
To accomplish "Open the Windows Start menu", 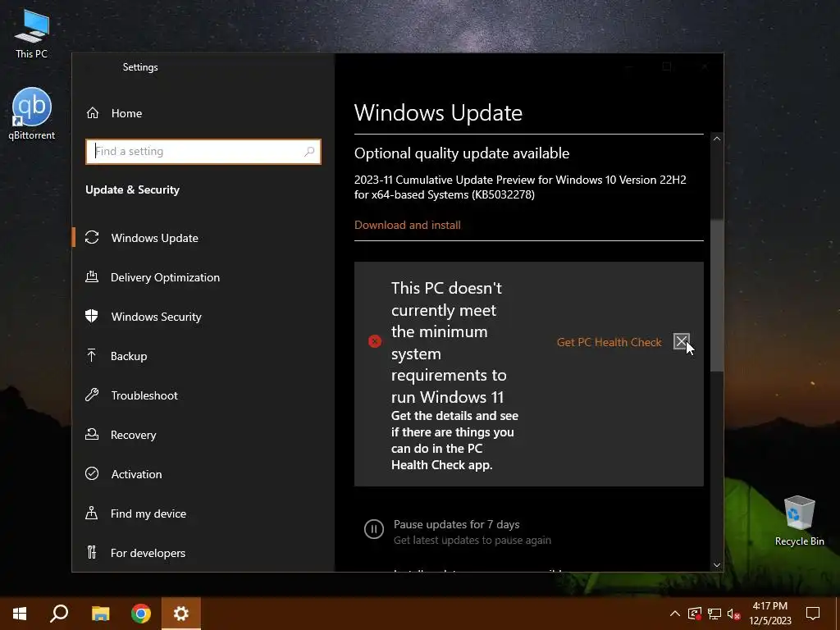I will pyautogui.click(x=20, y=614).
